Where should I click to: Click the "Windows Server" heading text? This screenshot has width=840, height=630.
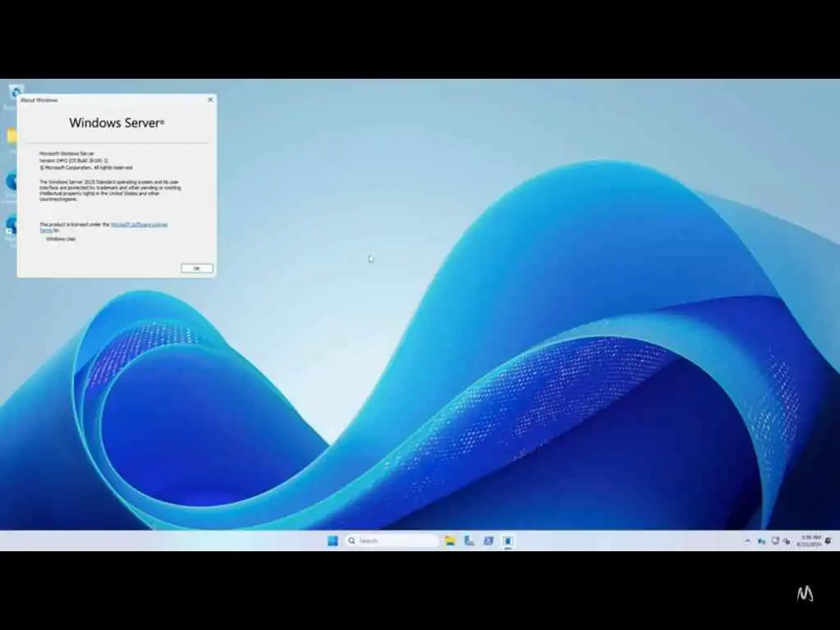click(x=116, y=123)
